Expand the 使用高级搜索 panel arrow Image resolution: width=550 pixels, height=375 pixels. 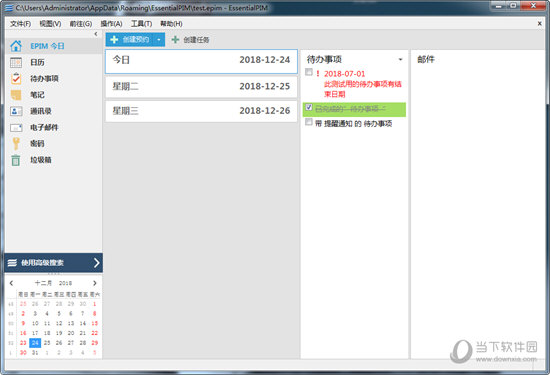pyautogui.click(x=96, y=263)
